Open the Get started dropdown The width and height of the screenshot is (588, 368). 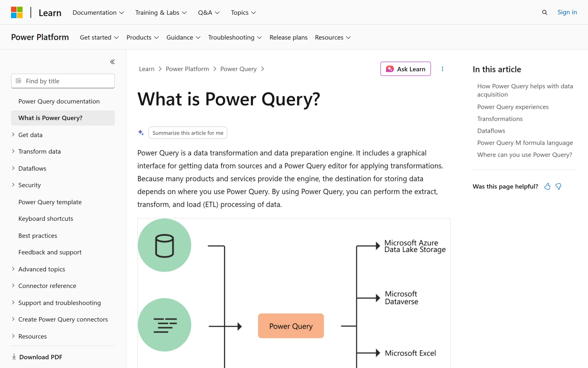[99, 37]
